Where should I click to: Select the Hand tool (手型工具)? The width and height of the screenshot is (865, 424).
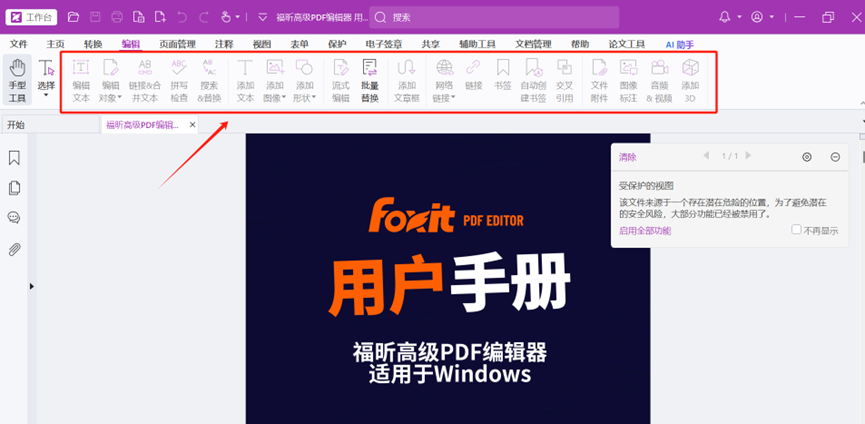point(17,81)
